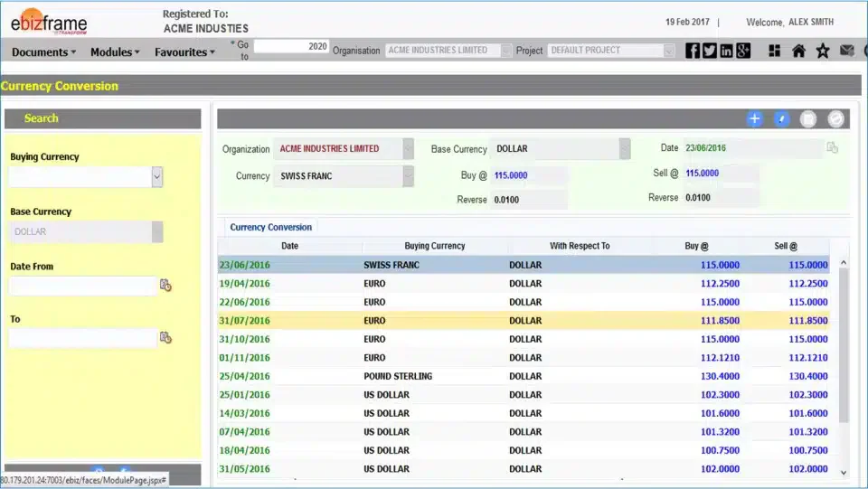Click the form Date field 23/06/2016

pos(753,147)
